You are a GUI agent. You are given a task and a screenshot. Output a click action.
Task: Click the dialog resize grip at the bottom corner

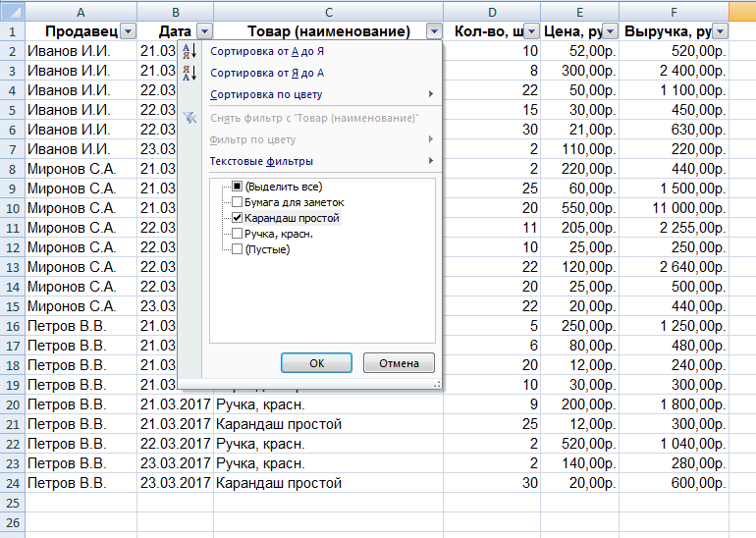tap(437, 384)
